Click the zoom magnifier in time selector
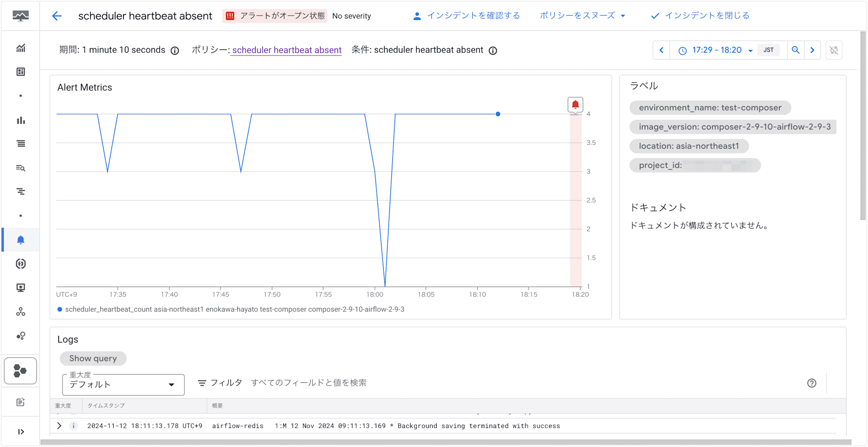Viewport: 868px width, 447px height. 796,50
